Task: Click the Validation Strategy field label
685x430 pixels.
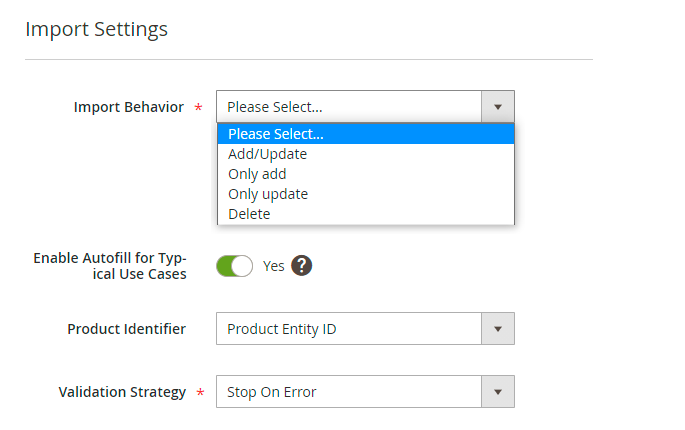Action: [x=122, y=392]
